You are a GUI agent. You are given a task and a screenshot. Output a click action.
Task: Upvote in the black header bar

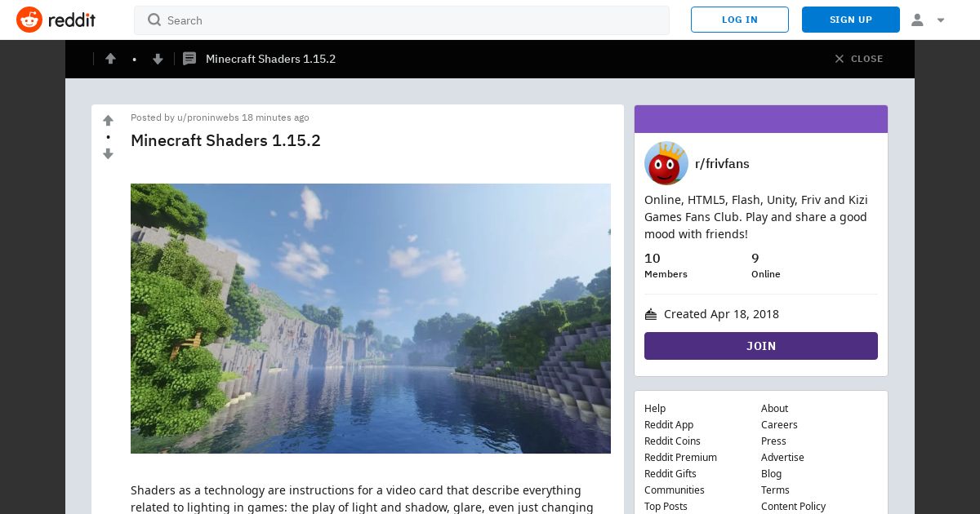pyautogui.click(x=110, y=59)
